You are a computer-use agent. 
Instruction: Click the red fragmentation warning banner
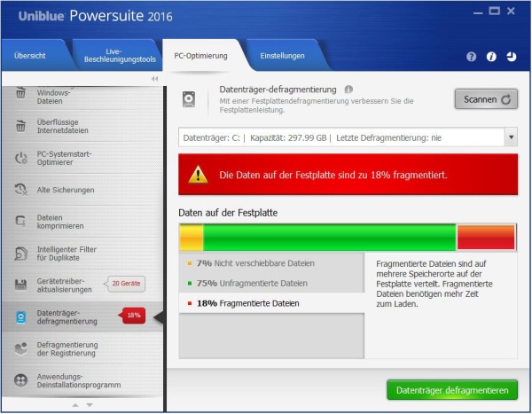point(348,175)
